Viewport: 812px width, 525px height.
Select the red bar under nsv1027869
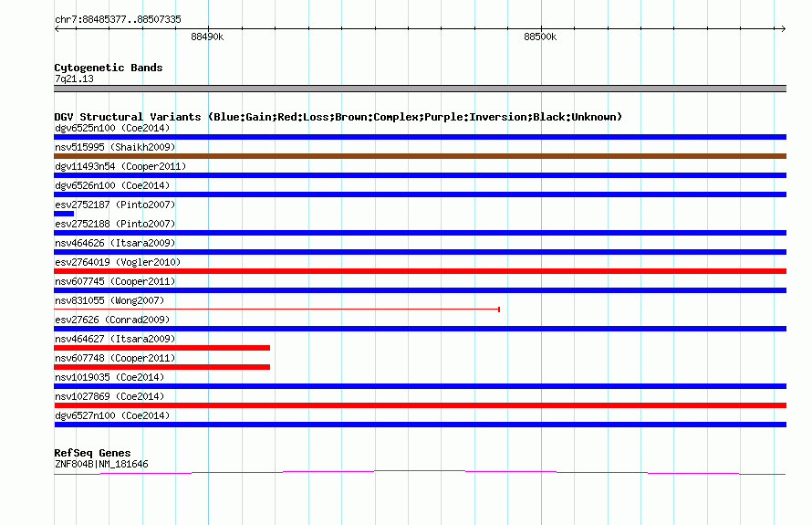420,405
